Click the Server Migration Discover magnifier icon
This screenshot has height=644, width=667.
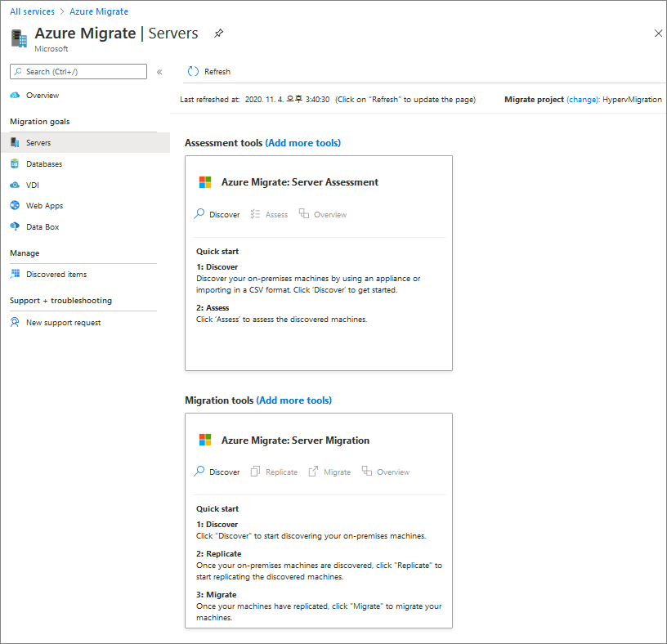199,471
